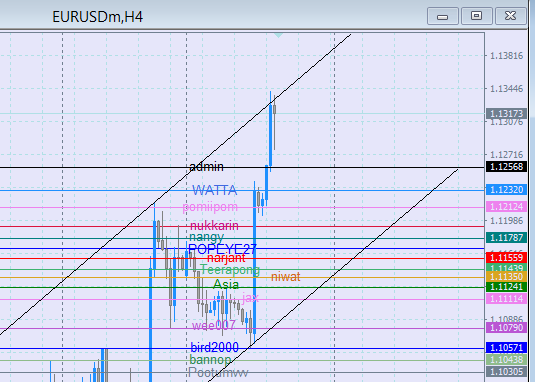Image resolution: width=535 pixels, height=382 pixels.
Task: Click the wee007 purple line label
Action: 214,325
